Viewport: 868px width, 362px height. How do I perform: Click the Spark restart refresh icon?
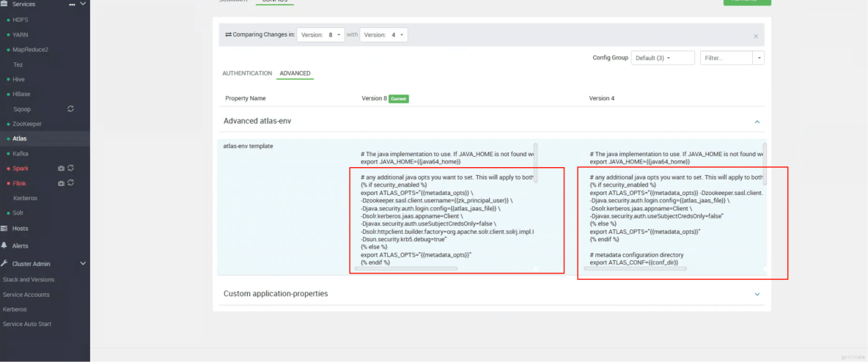pos(71,168)
